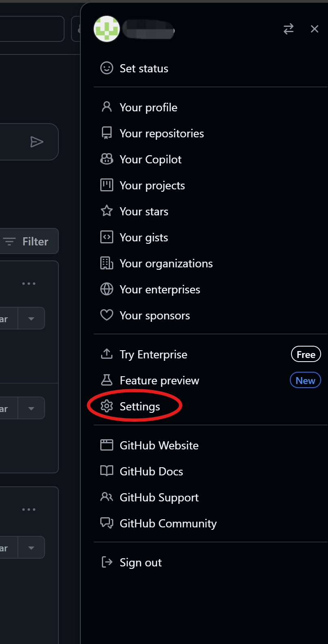This screenshot has width=328, height=644.
Task: Click the send arrow icon
Action: (x=37, y=142)
